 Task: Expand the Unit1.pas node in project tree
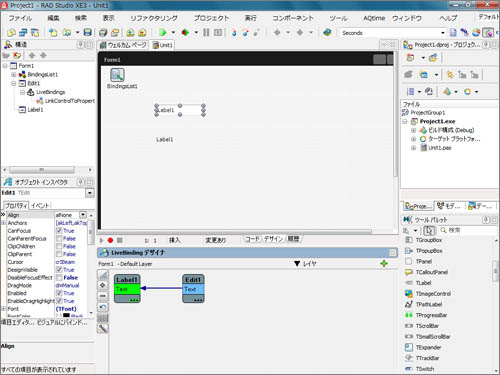click(x=413, y=148)
